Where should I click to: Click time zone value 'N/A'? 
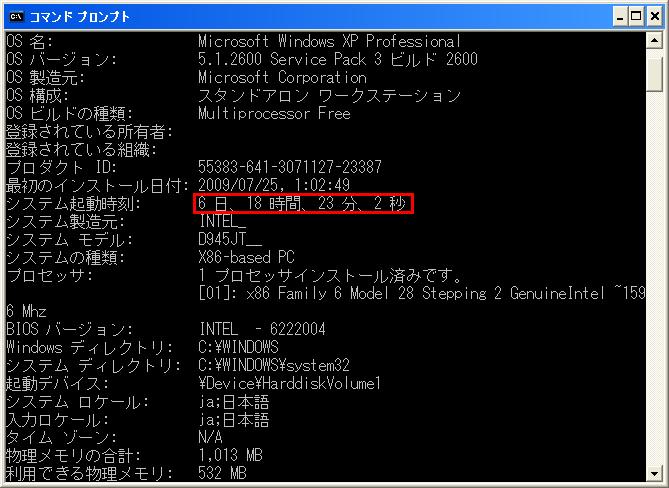coord(210,437)
